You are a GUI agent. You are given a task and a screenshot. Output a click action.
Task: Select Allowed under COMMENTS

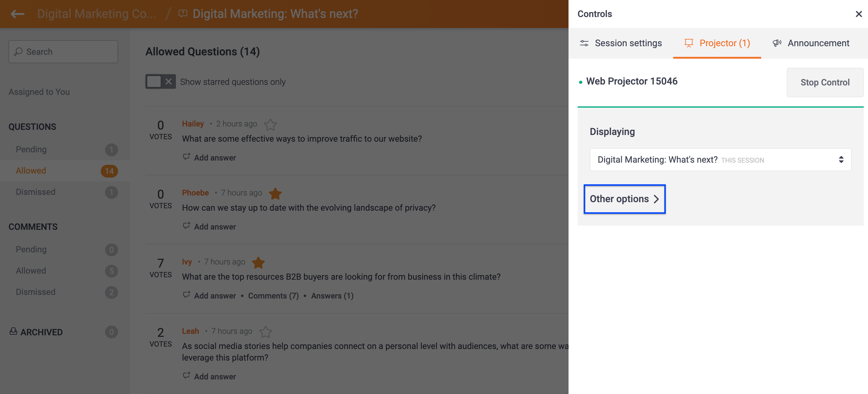[65, 271]
